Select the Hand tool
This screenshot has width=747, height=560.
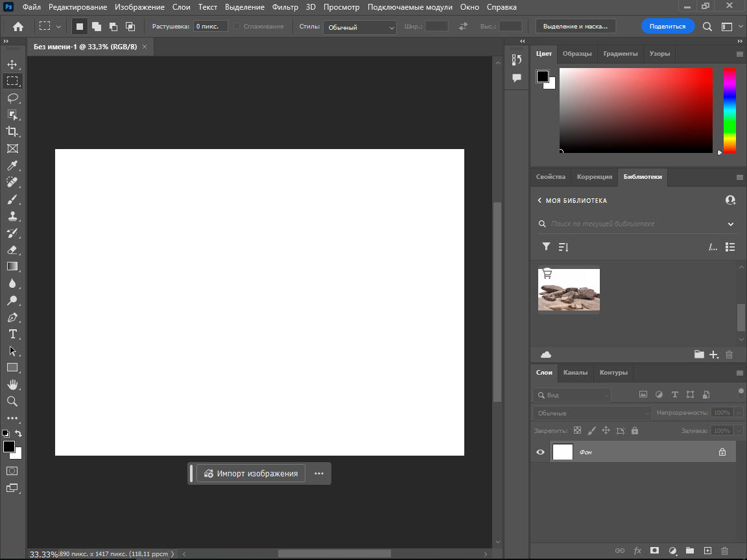click(x=12, y=384)
